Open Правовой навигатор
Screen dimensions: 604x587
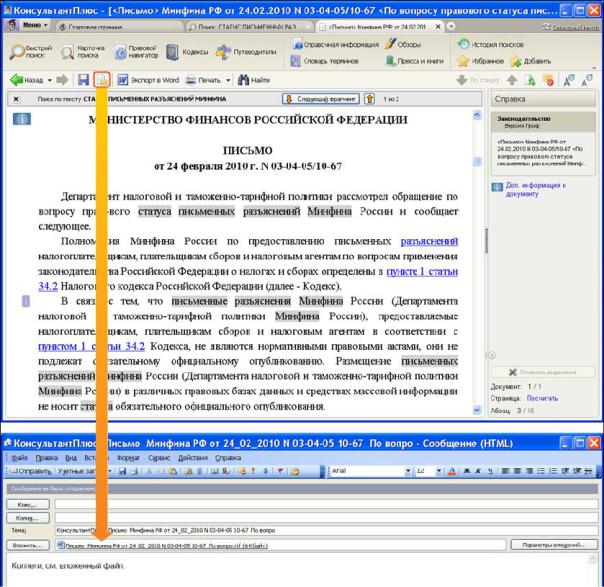tap(137, 52)
